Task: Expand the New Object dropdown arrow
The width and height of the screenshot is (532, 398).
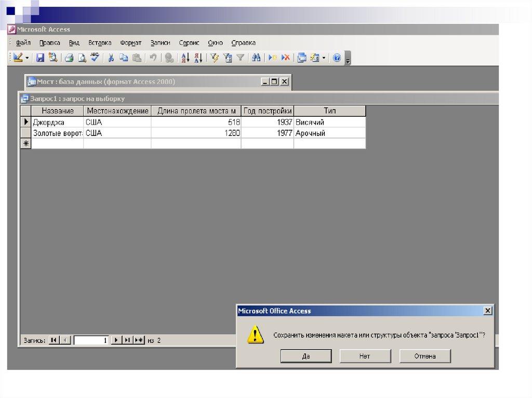Action: [x=324, y=58]
